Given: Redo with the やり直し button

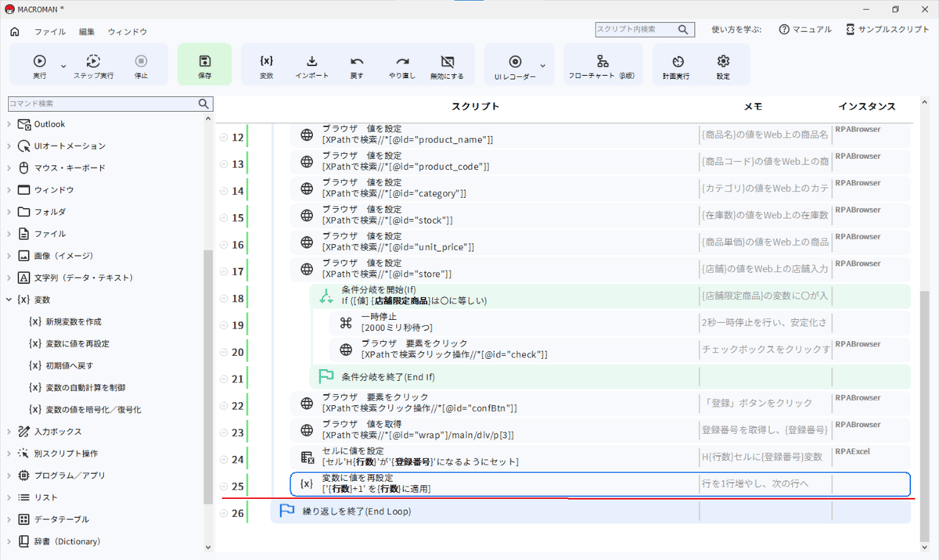Looking at the screenshot, I should [402, 66].
